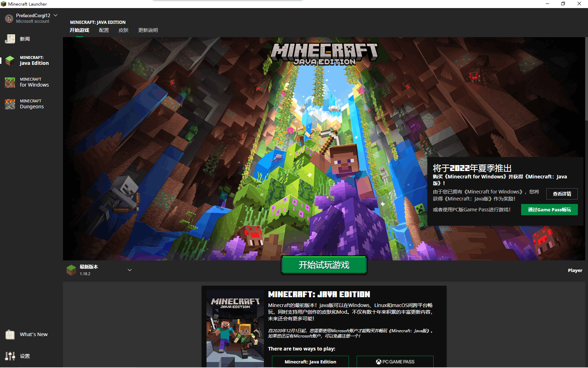
Task: Open 新闻 from the sidebar label
Action: click(x=25, y=39)
